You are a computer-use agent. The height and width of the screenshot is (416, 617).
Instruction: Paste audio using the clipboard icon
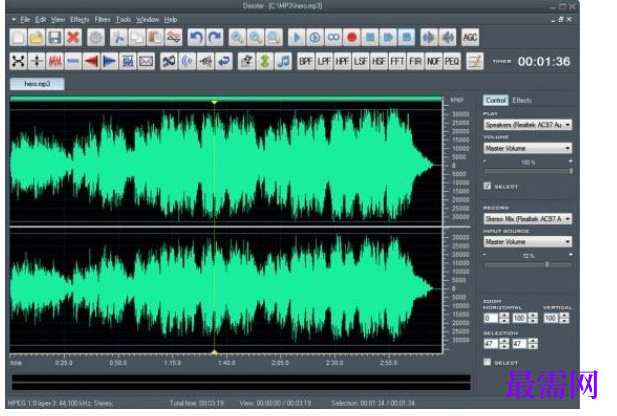click(155, 37)
